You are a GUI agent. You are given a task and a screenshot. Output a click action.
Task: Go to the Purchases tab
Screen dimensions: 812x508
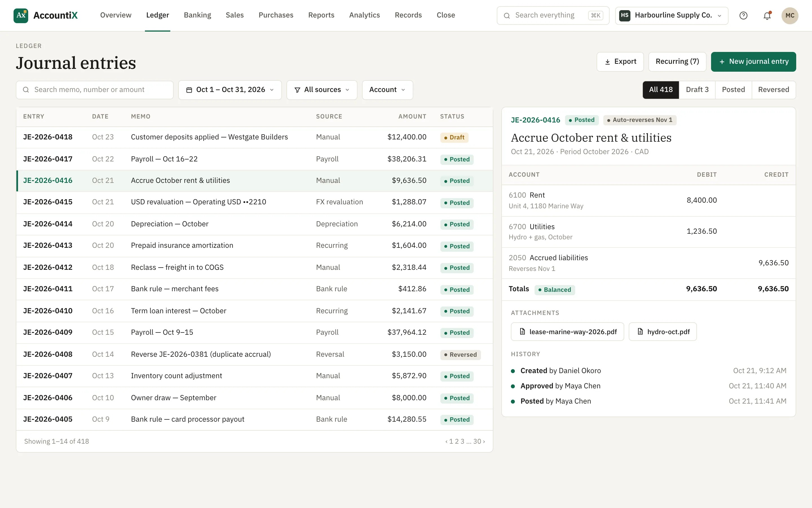pyautogui.click(x=276, y=15)
